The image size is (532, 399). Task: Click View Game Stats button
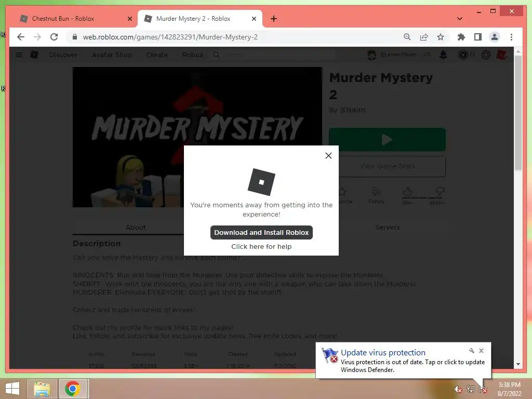tap(387, 166)
